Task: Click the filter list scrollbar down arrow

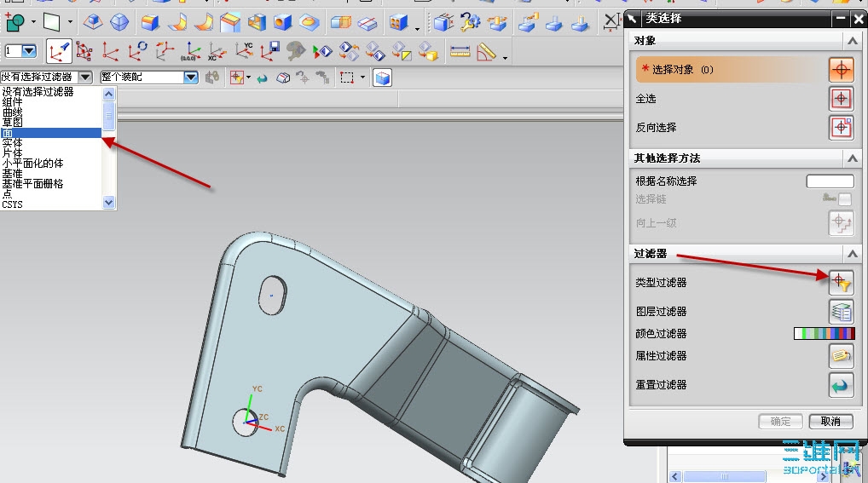Action: click(x=108, y=203)
